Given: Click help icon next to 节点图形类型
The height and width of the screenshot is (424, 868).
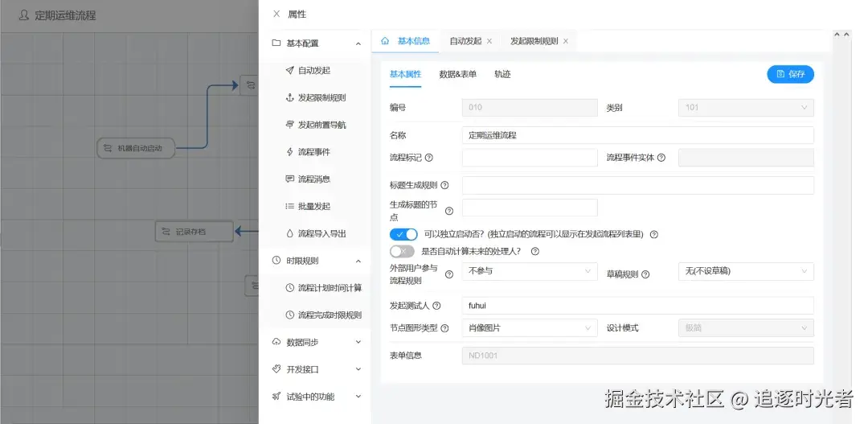Looking at the screenshot, I should pos(444,328).
